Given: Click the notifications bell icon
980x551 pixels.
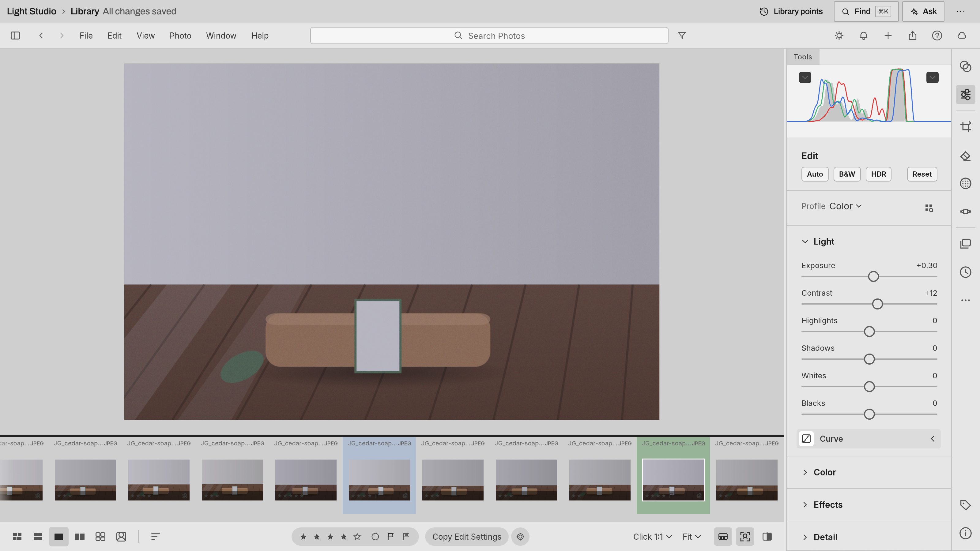Looking at the screenshot, I should 864,36.
